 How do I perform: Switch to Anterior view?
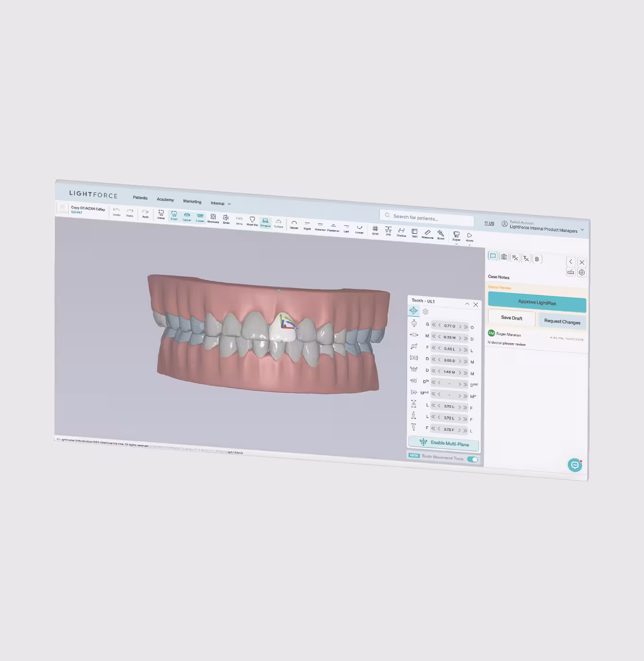tap(320, 227)
